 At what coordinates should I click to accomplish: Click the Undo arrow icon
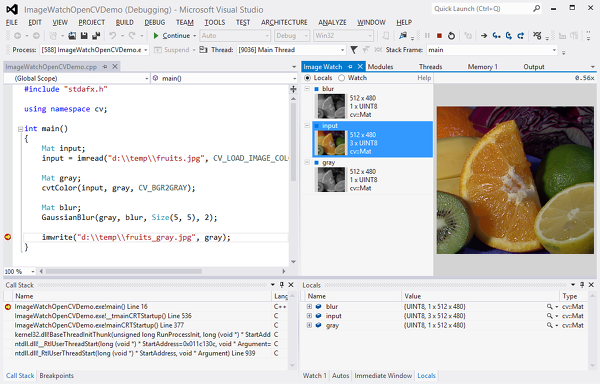[x=112, y=36]
